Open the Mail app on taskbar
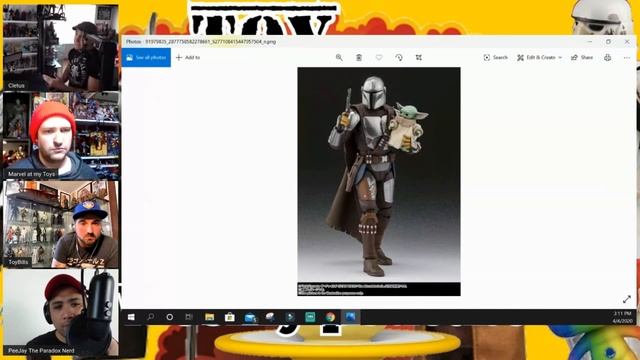The image size is (640, 360). coord(250,317)
